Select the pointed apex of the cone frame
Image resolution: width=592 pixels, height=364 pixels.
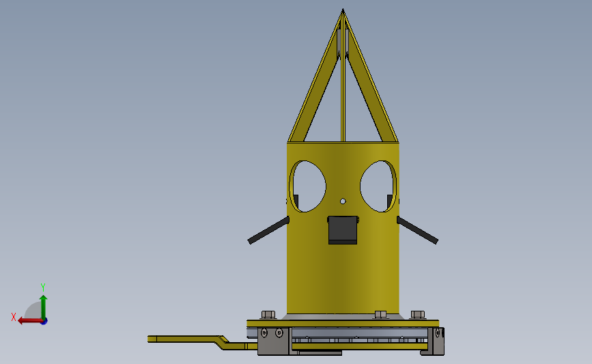pos(343,12)
